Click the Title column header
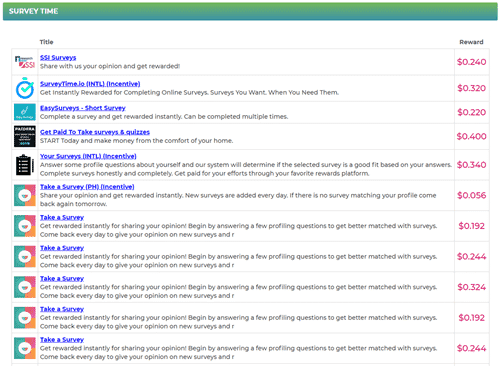Image resolution: width=500 pixels, height=366 pixels. click(46, 42)
